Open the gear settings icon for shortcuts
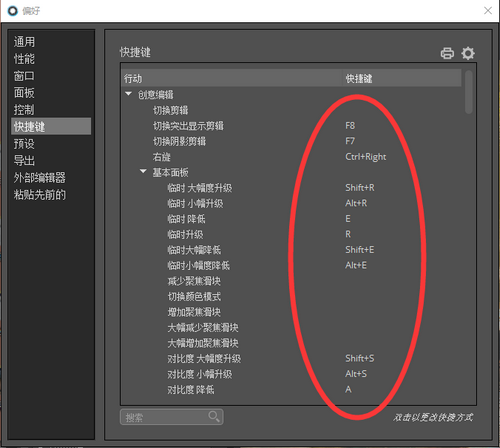The width and height of the screenshot is (500, 448). [x=468, y=53]
